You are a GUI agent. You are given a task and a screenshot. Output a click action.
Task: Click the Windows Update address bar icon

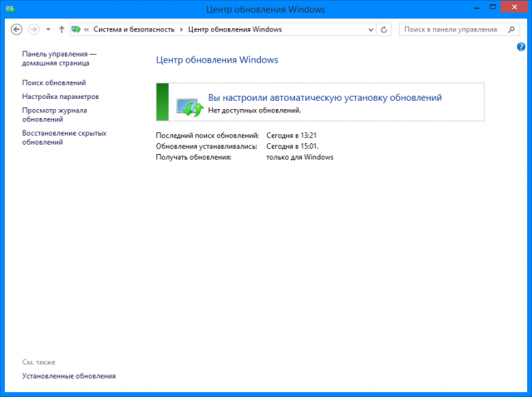tap(76, 29)
